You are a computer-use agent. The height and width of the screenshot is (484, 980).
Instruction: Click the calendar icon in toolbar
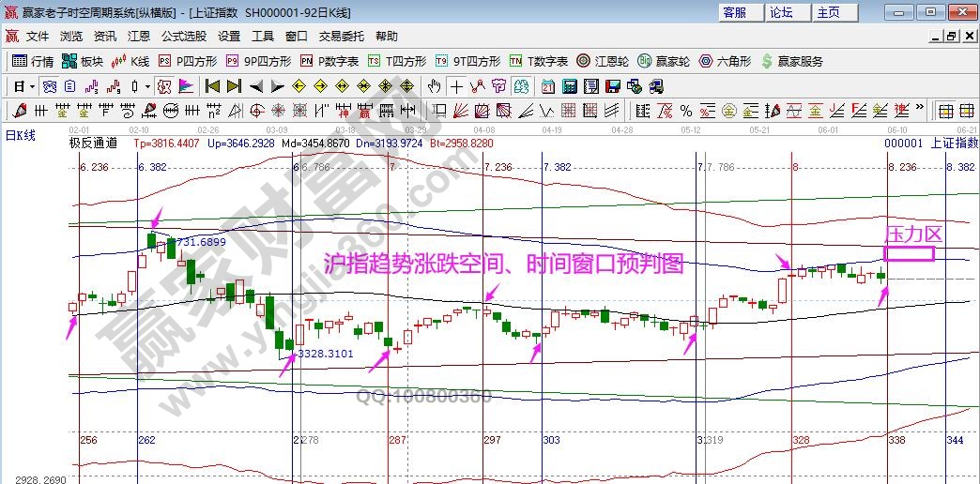point(547,86)
